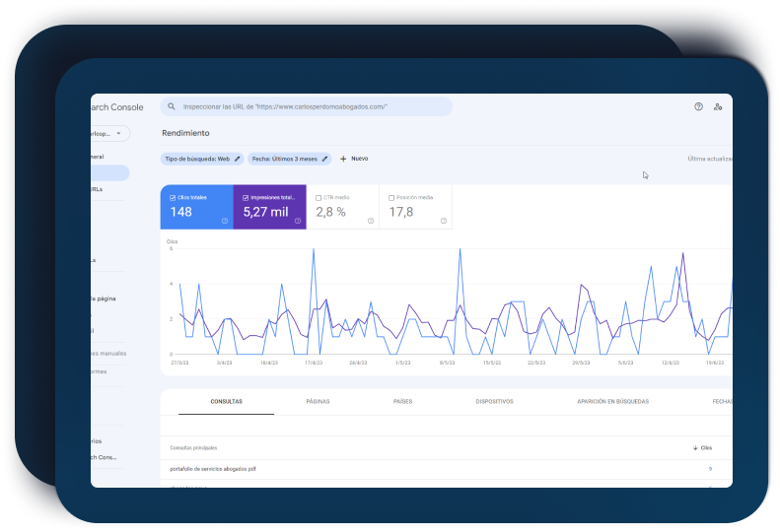The image size is (780, 532).
Task: Click the pencil icon on Fecha filter
Action: 325,159
